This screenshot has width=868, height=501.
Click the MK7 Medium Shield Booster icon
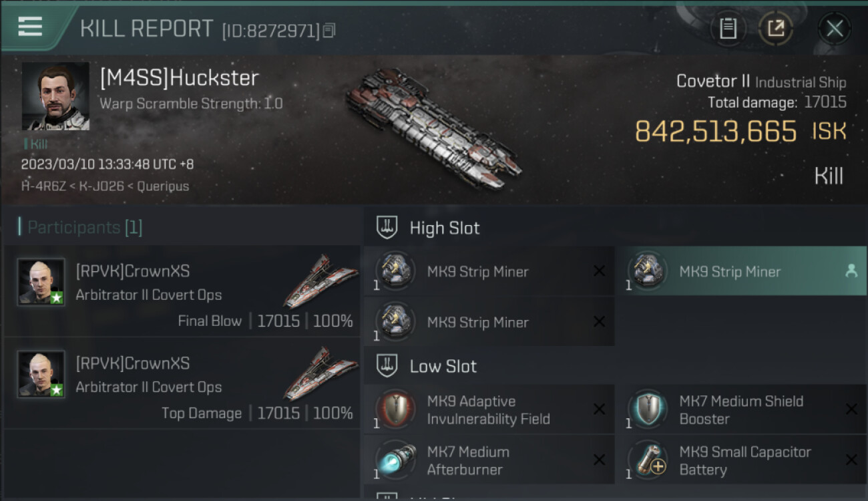click(x=647, y=409)
